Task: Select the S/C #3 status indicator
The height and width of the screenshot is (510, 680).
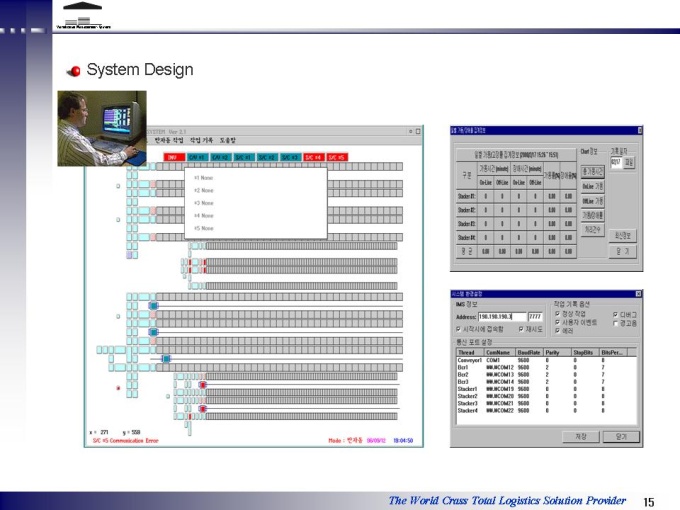Action: tap(291, 157)
